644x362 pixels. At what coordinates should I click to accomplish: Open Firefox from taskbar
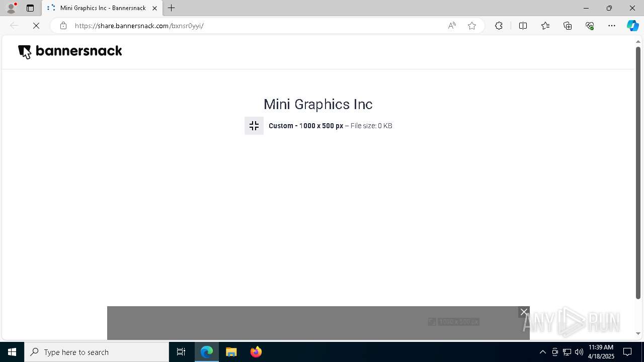[256, 352]
